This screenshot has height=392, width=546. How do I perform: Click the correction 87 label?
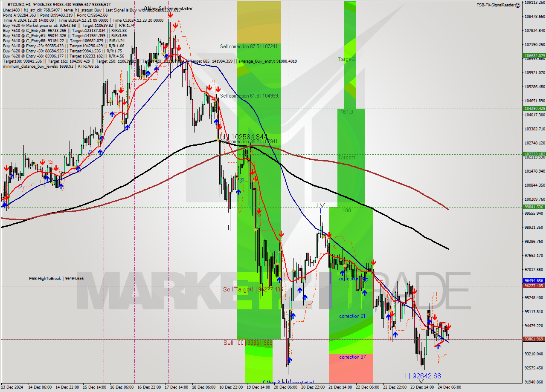pos(352,357)
